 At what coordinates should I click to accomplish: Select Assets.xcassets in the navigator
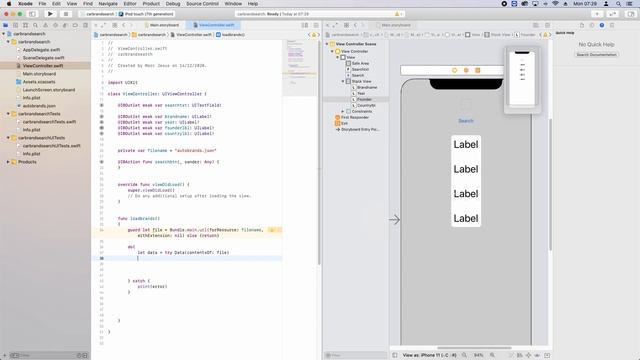38,82
